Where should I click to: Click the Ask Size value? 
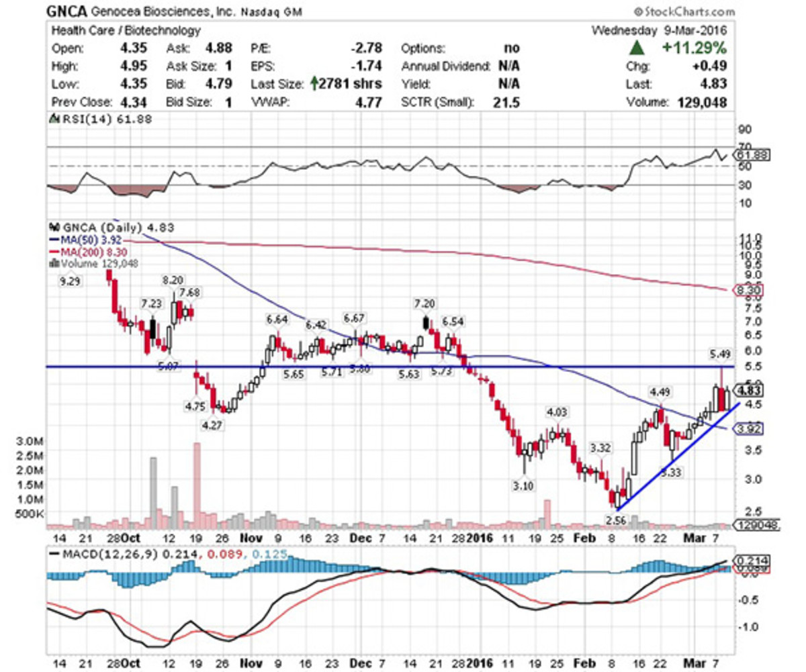228,66
